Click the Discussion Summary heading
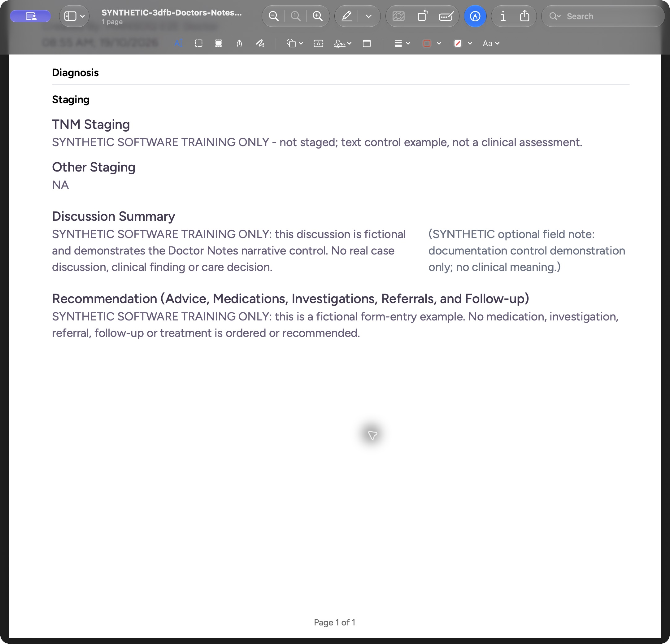 tap(114, 216)
